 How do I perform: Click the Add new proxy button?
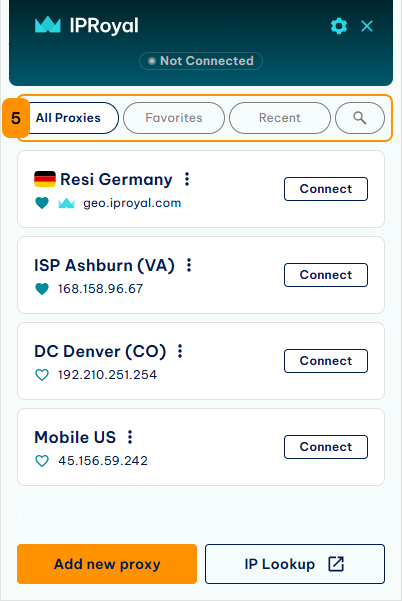pos(107,564)
